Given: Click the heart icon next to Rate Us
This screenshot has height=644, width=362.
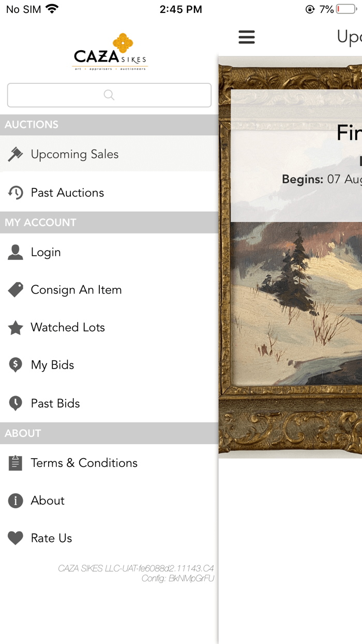Looking at the screenshot, I should (x=16, y=538).
